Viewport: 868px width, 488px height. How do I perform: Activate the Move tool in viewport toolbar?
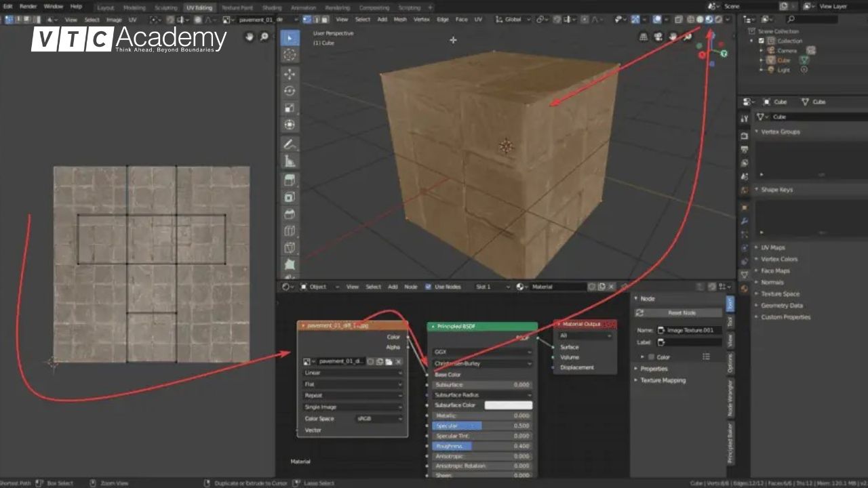point(290,74)
